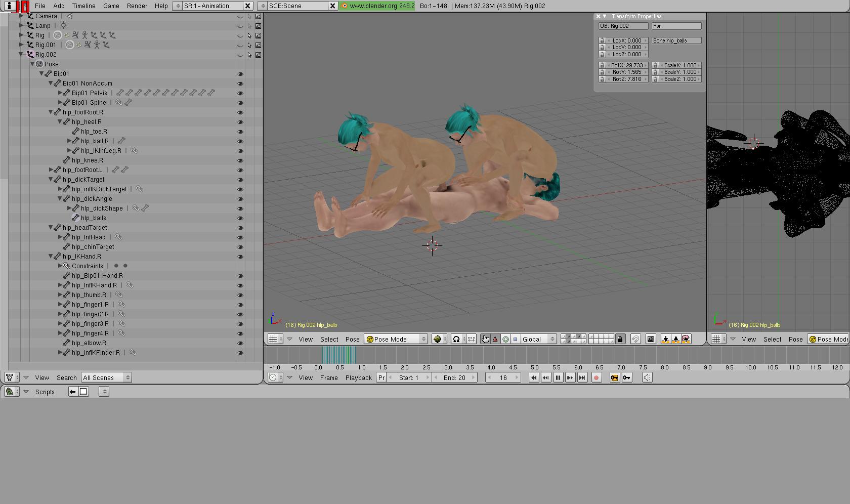Toggle visibility eye for hlp_balls bone
Viewport: 850px width, 504px height.
click(x=240, y=218)
